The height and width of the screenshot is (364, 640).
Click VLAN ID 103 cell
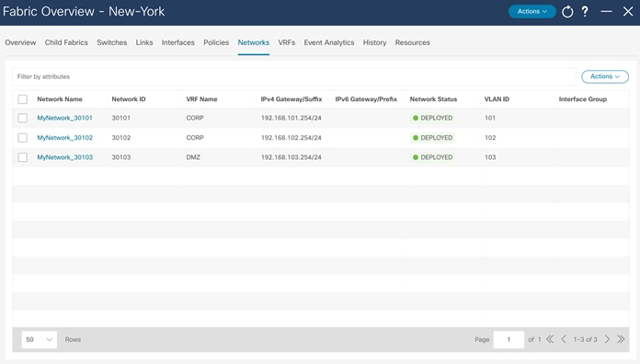coord(490,157)
